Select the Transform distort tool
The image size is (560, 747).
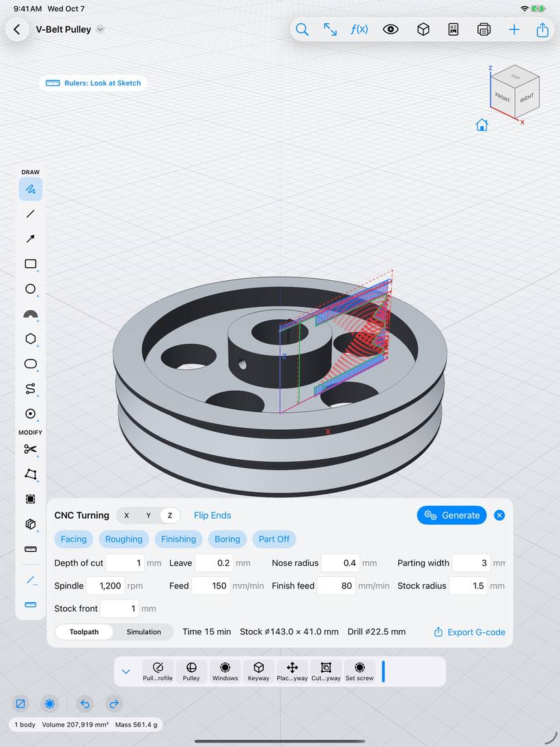[x=31, y=474]
